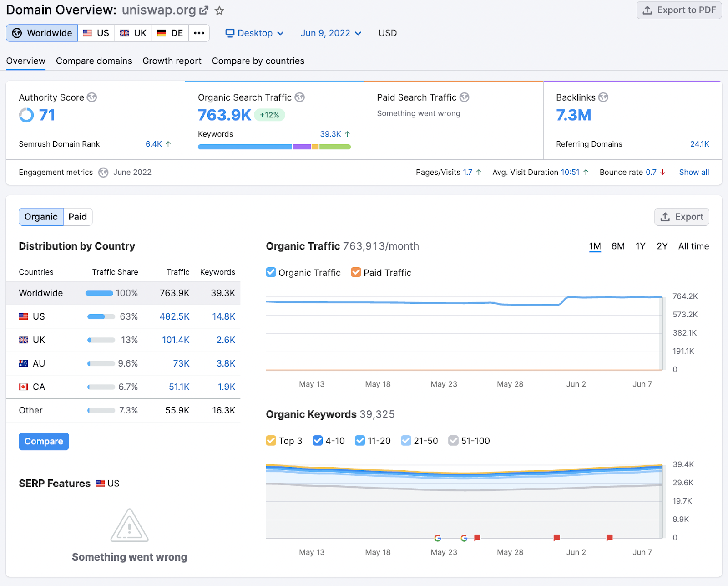This screenshot has height=586, width=728.
Task: Switch to the Organic toggle button
Action: point(41,217)
